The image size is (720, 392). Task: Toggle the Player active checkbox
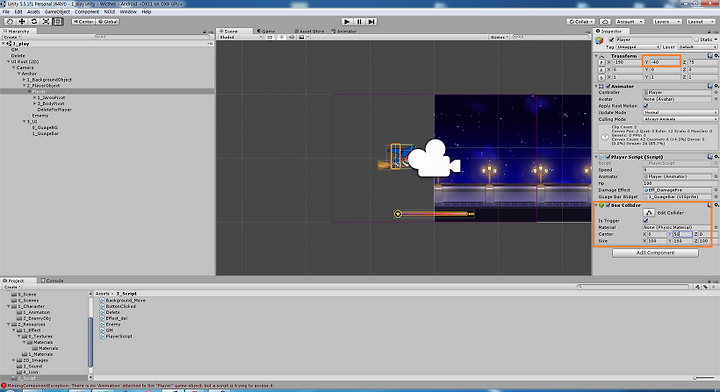(x=612, y=40)
